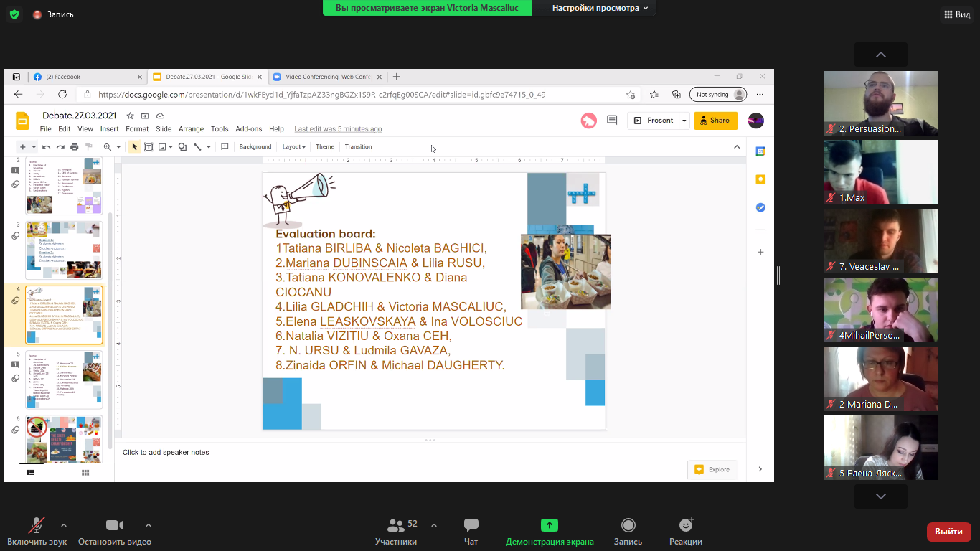Image resolution: width=980 pixels, height=551 pixels.
Task: Click the green Share Screen icon
Action: [x=549, y=525]
